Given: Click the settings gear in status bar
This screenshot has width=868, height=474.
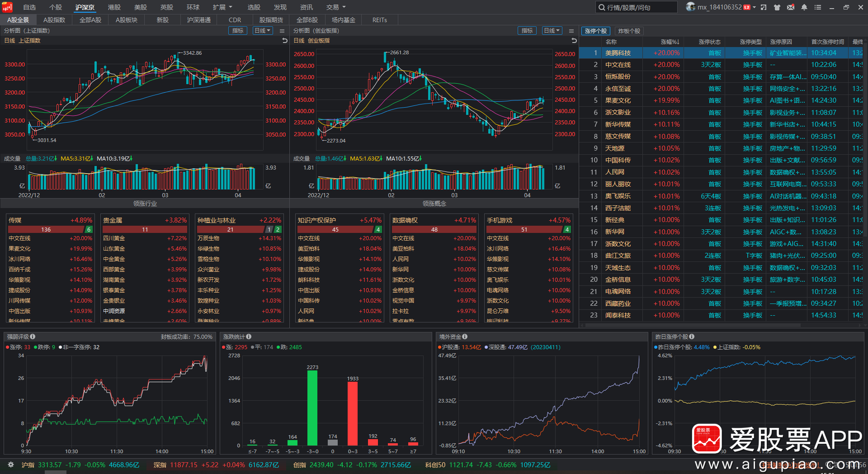Looking at the screenshot, I should pyautogui.click(x=11, y=465).
